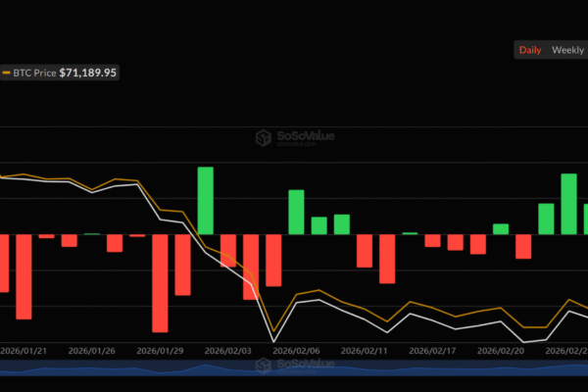Click the SoSoValue logo on the bottom range bar
Image resolution: width=588 pixels, height=392 pixels.
[x=295, y=366]
